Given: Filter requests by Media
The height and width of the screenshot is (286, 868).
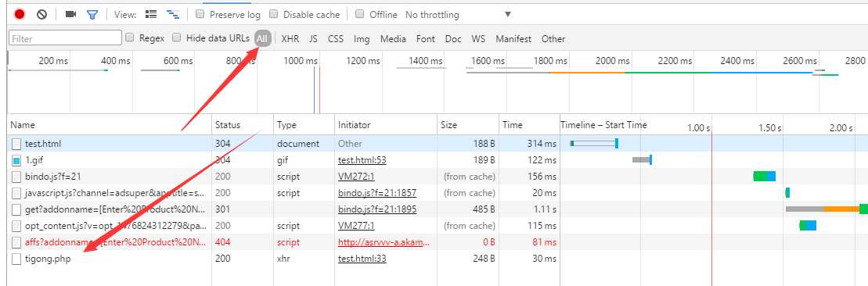Looking at the screenshot, I should point(393,39).
